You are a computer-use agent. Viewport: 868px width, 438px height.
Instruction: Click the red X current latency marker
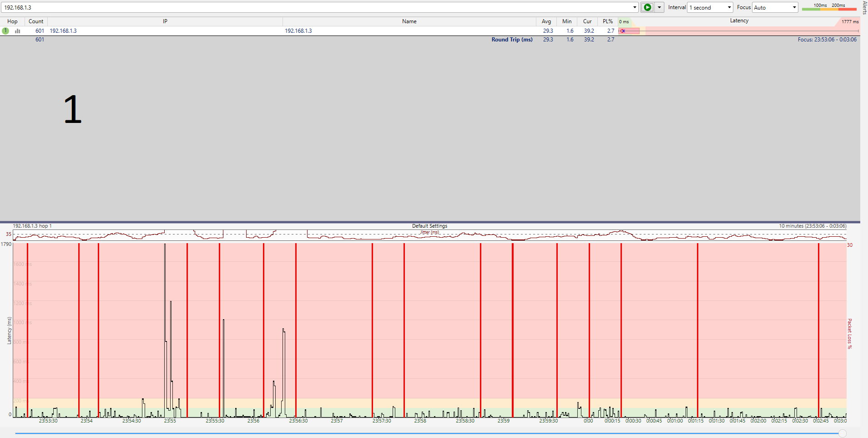coord(623,31)
